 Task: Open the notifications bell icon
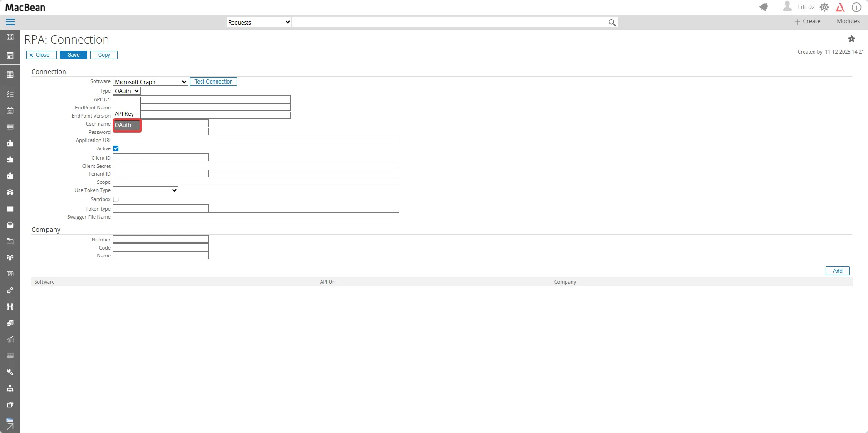click(x=764, y=7)
